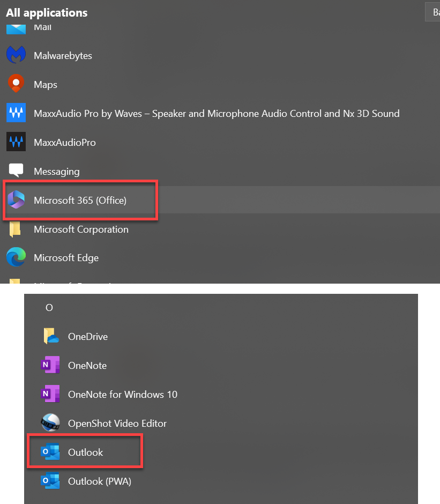This screenshot has width=440, height=504.
Task: Click the dark MaxxAudioPro icon
Action: (16, 142)
